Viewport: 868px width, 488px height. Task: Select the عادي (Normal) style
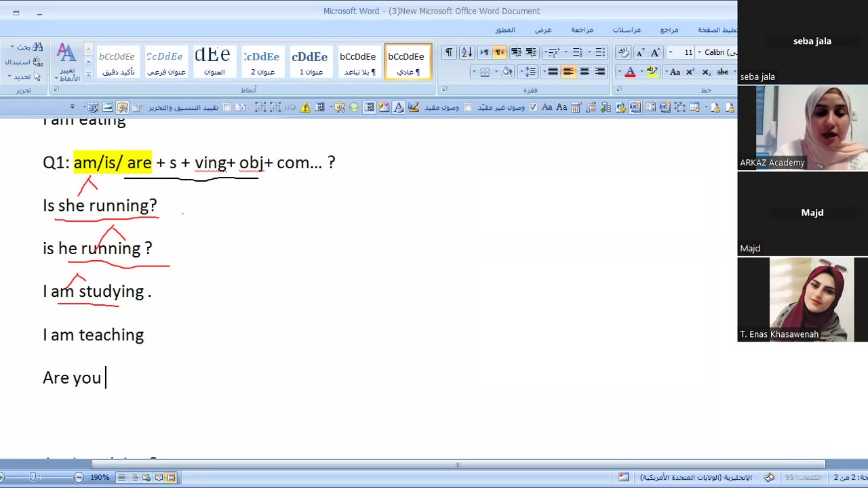pyautogui.click(x=408, y=62)
